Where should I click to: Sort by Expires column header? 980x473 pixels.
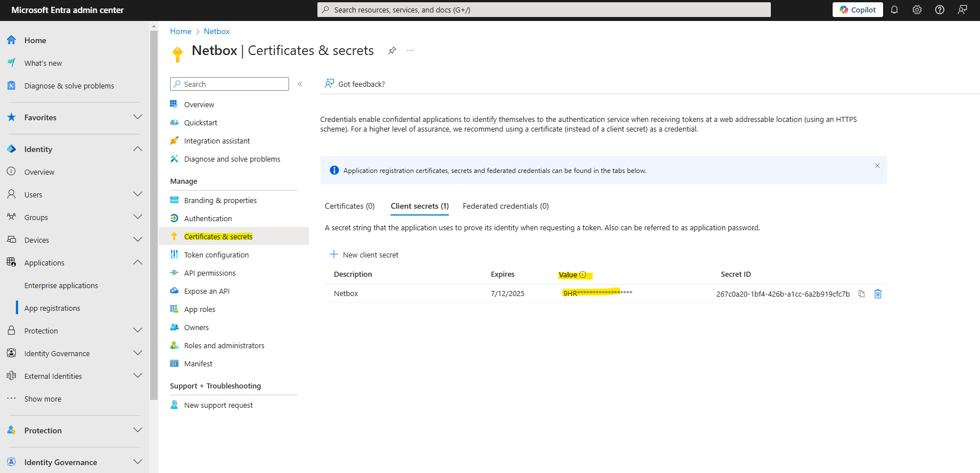(x=502, y=274)
